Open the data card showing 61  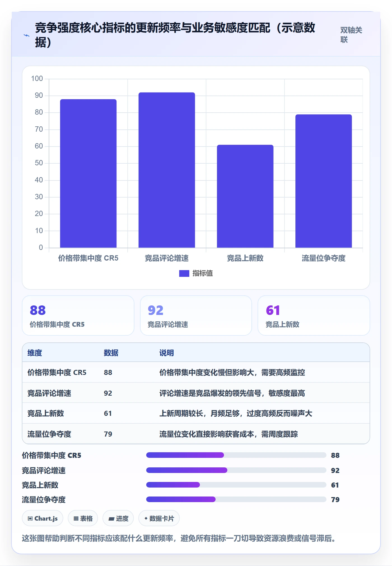coord(314,316)
